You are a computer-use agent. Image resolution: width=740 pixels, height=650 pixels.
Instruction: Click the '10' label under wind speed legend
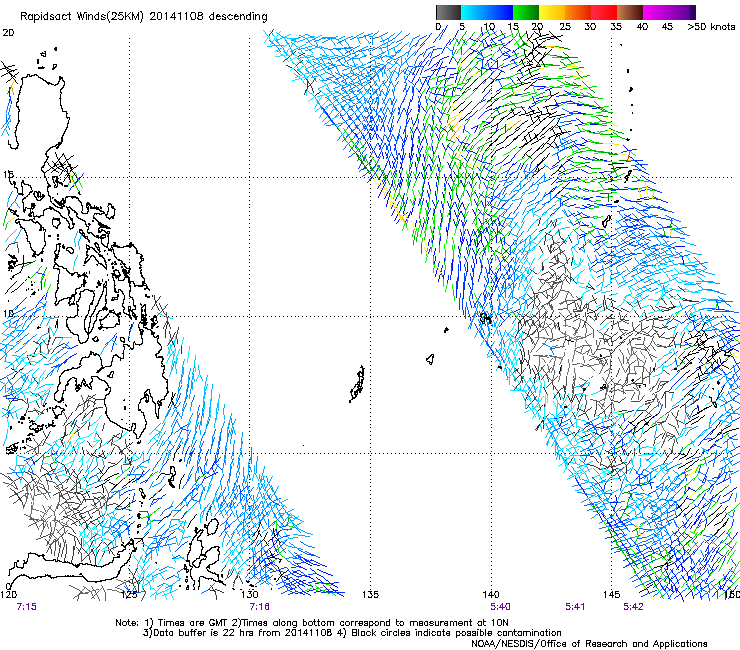489,27
